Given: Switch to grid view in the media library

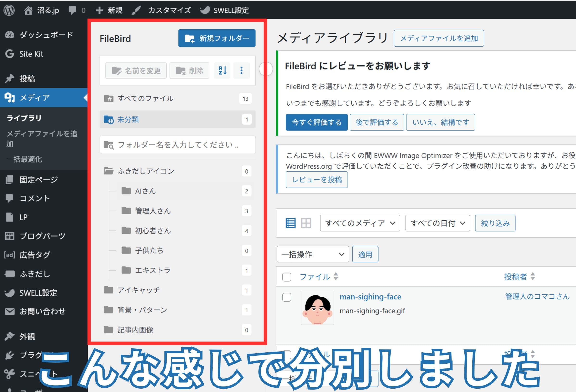Looking at the screenshot, I should pos(306,223).
